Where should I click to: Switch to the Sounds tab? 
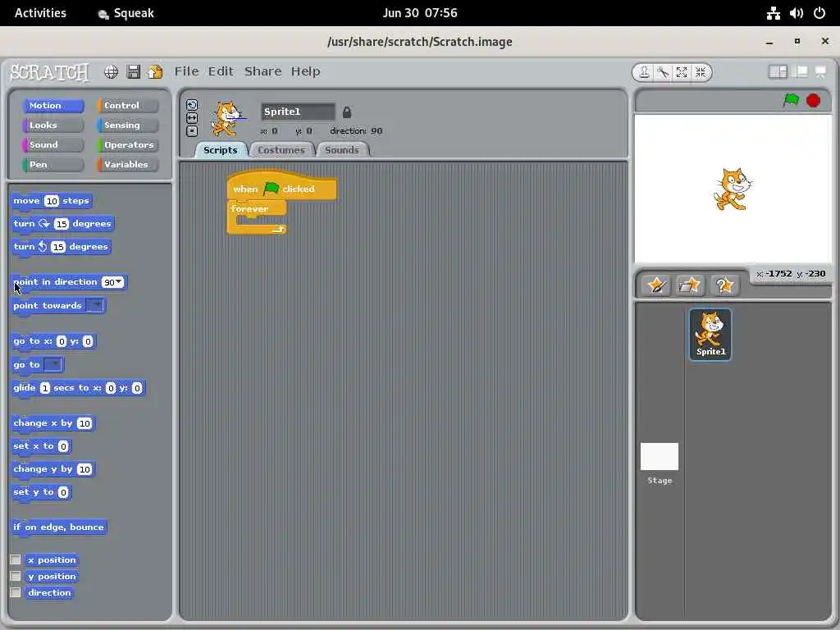coord(342,150)
